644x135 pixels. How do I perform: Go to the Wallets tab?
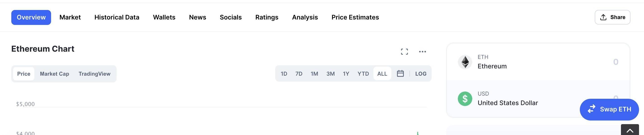click(x=164, y=17)
